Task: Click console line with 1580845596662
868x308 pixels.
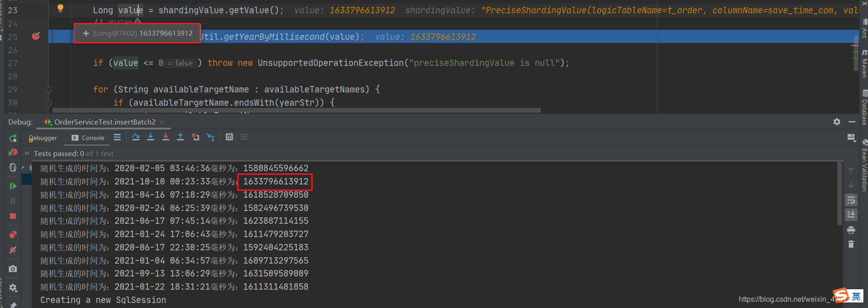Action: [174, 168]
